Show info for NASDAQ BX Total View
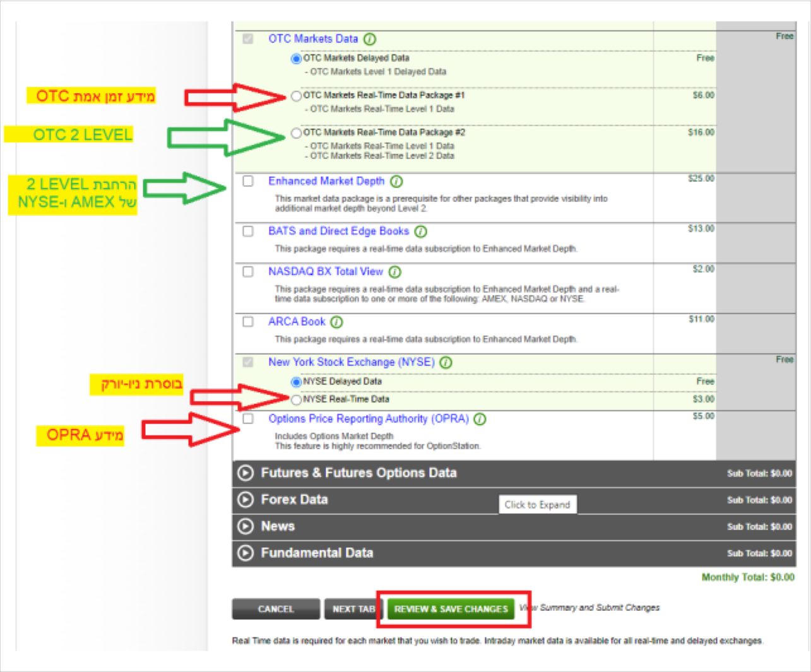 click(x=395, y=272)
